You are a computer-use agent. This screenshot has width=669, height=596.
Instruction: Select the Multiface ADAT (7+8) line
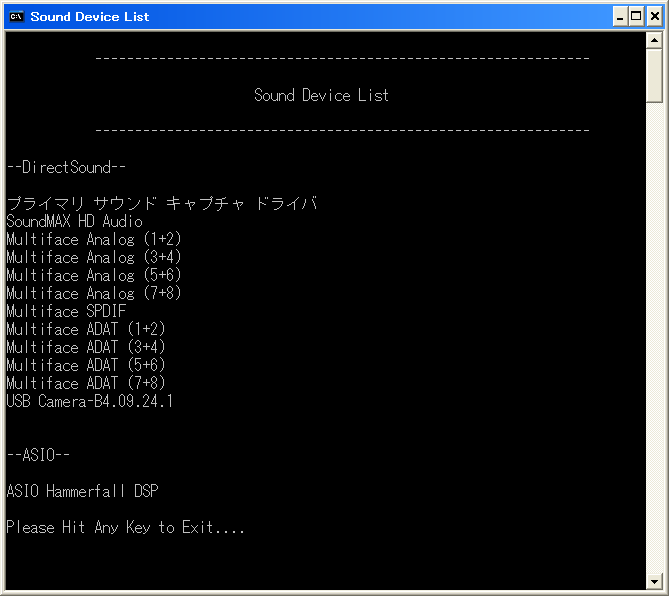point(86,383)
